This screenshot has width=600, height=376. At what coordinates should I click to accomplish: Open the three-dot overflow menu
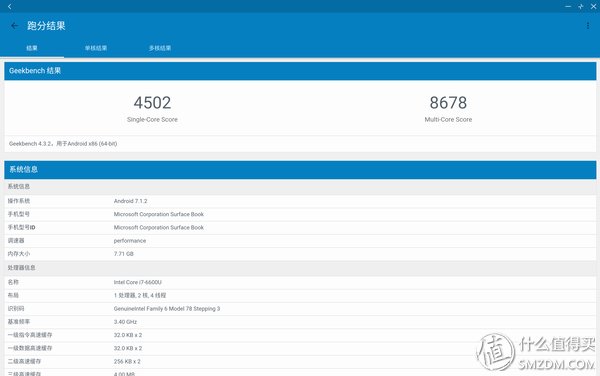coord(588,26)
